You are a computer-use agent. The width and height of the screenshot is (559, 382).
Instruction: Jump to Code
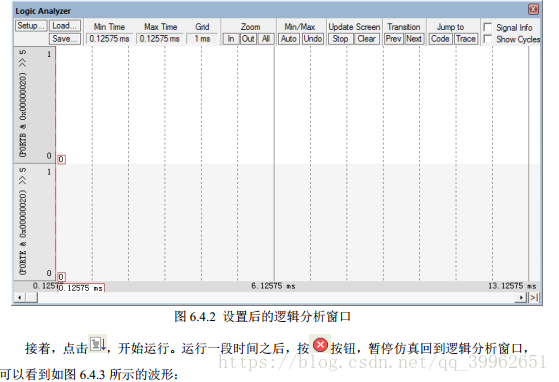[440, 38]
